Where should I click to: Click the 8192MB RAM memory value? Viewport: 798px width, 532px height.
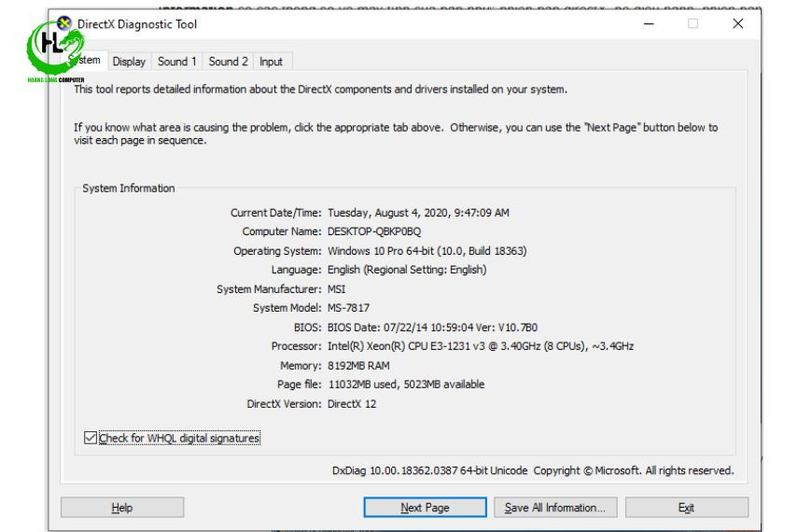[x=358, y=366]
